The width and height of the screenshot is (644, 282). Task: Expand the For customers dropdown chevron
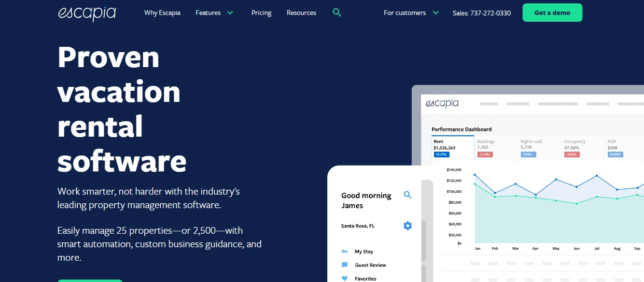coord(436,13)
